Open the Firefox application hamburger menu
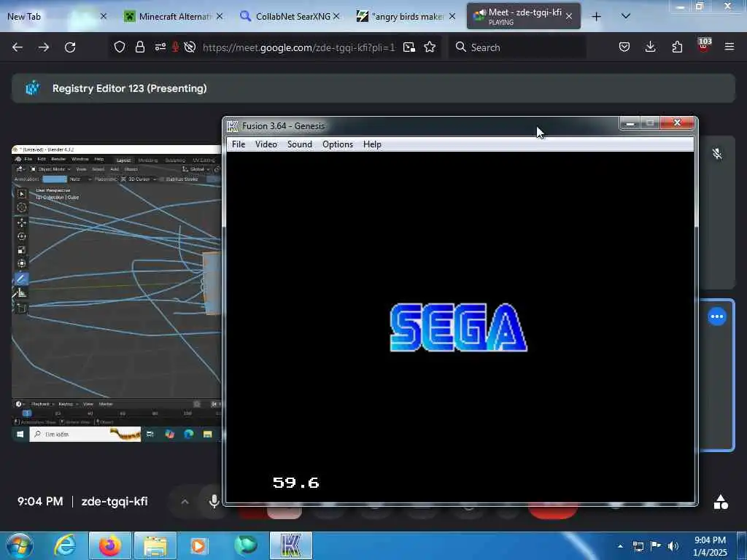 point(729,47)
